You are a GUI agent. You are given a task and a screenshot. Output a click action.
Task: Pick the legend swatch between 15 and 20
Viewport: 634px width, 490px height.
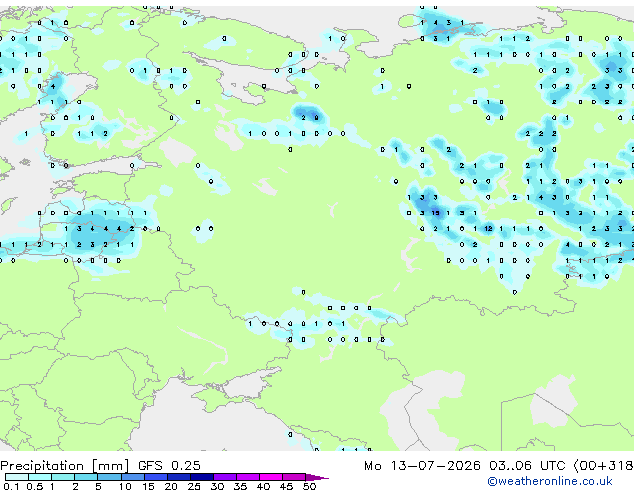tap(155, 477)
